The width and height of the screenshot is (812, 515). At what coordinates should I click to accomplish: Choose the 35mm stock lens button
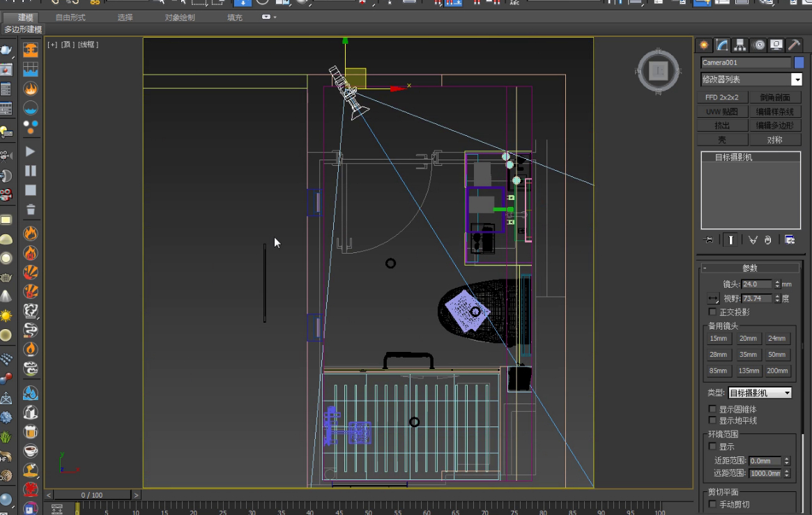(748, 355)
